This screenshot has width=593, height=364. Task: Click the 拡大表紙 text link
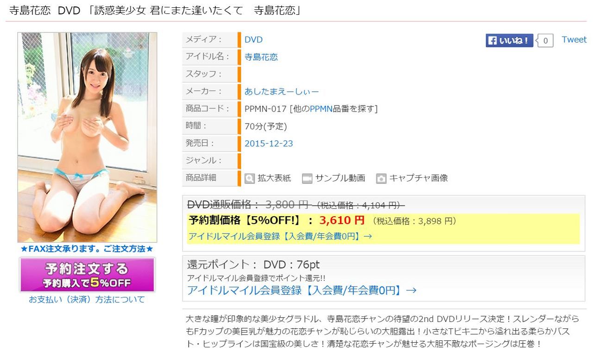click(x=274, y=178)
